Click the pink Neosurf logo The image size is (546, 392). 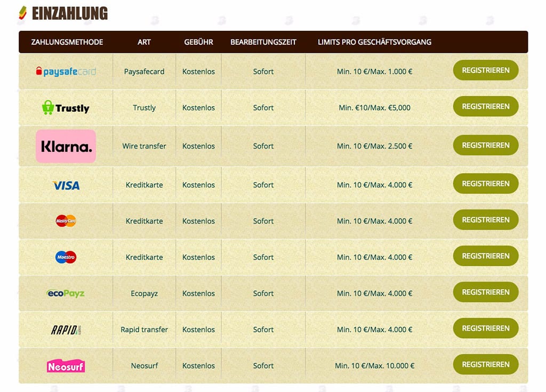click(66, 366)
